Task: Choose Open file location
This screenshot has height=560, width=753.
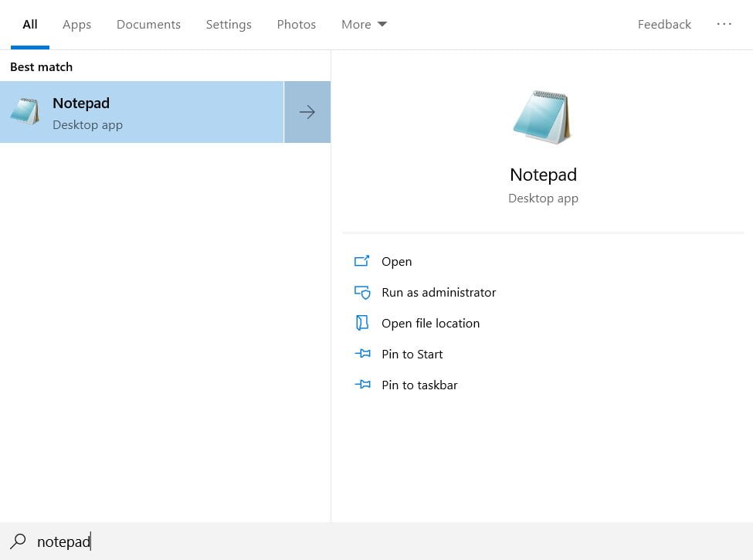Action: click(x=430, y=323)
